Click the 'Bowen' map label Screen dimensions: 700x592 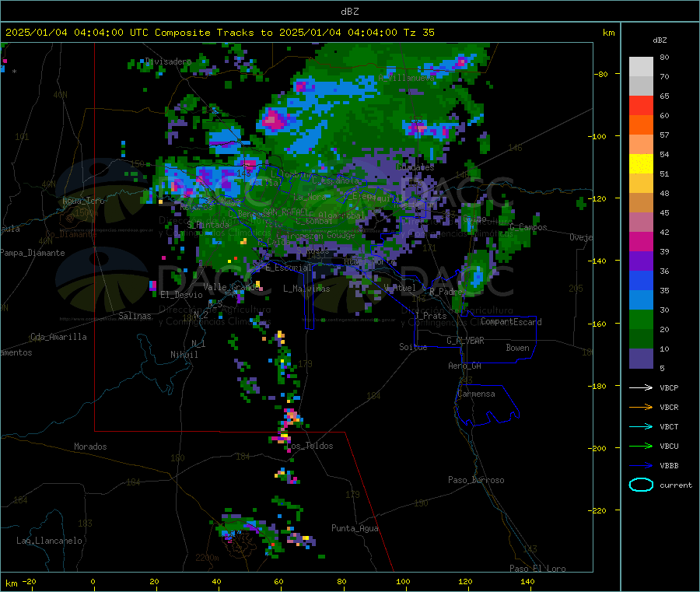click(517, 348)
